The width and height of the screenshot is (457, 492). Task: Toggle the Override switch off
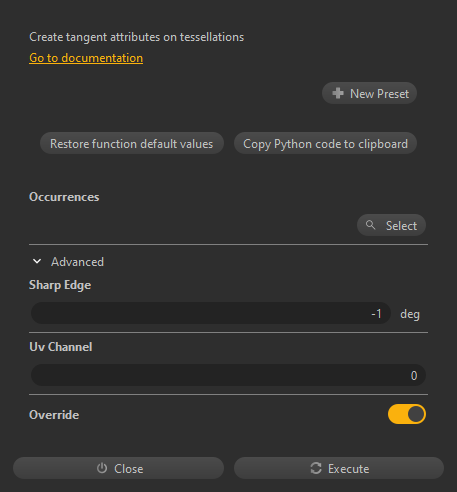click(407, 414)
